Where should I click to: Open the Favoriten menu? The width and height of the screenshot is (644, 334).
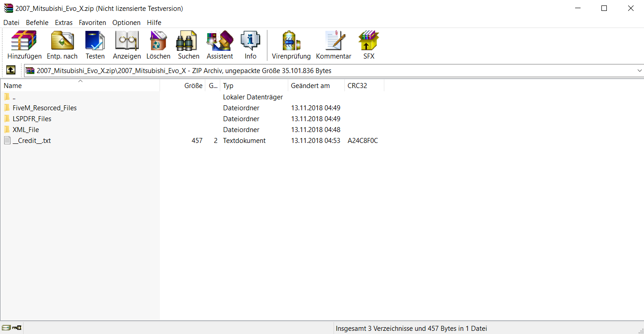click(x=92, y=22)
